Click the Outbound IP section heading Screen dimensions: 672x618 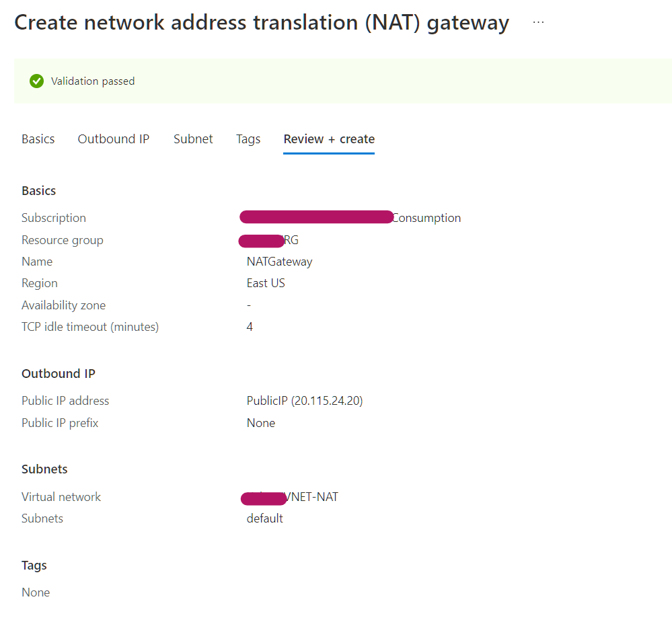(59, 373)
